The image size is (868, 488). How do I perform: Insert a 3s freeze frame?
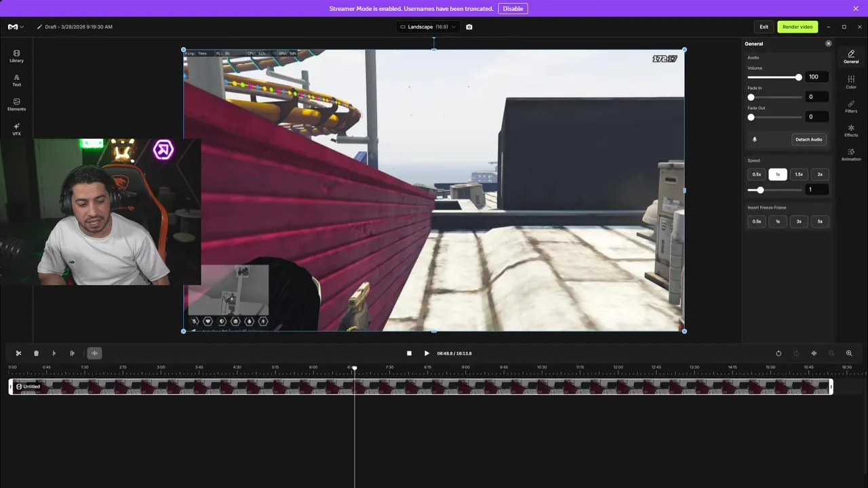click(799, 222)
